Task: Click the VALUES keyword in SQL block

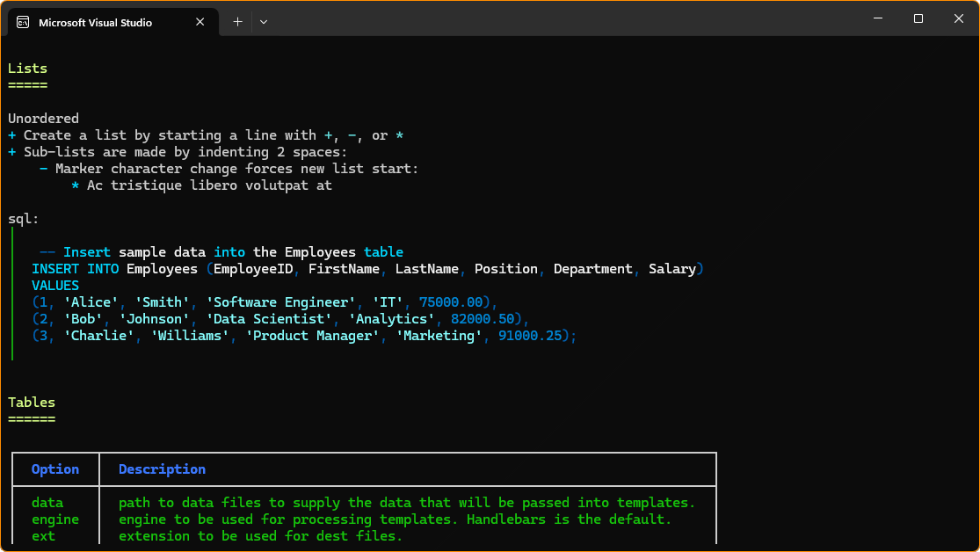Action: 55,286
